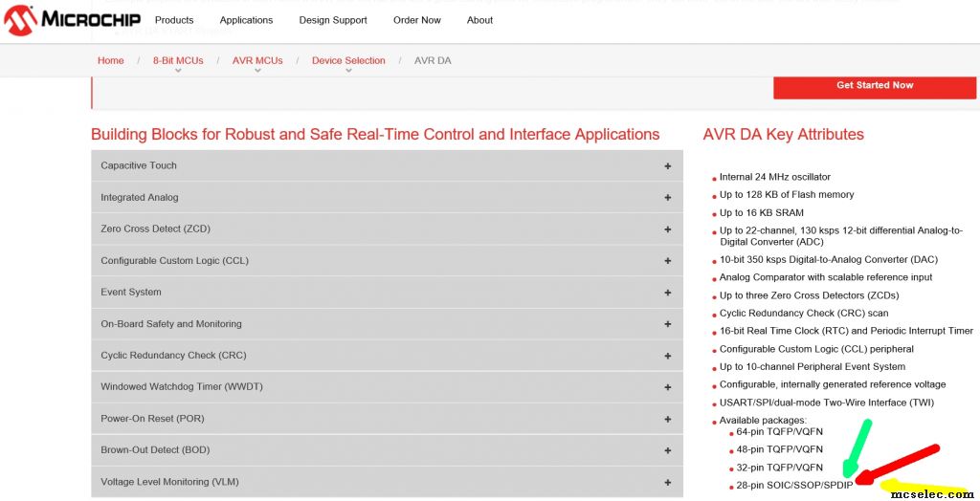Expand chevron under Device Selection breadcrumb
Screen dimensions: 980x501
(x=348, y=71)
